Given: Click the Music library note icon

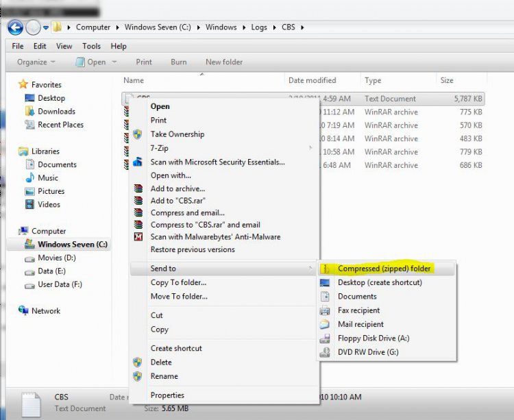Looking at the screenshot, I should click(30, 177).
